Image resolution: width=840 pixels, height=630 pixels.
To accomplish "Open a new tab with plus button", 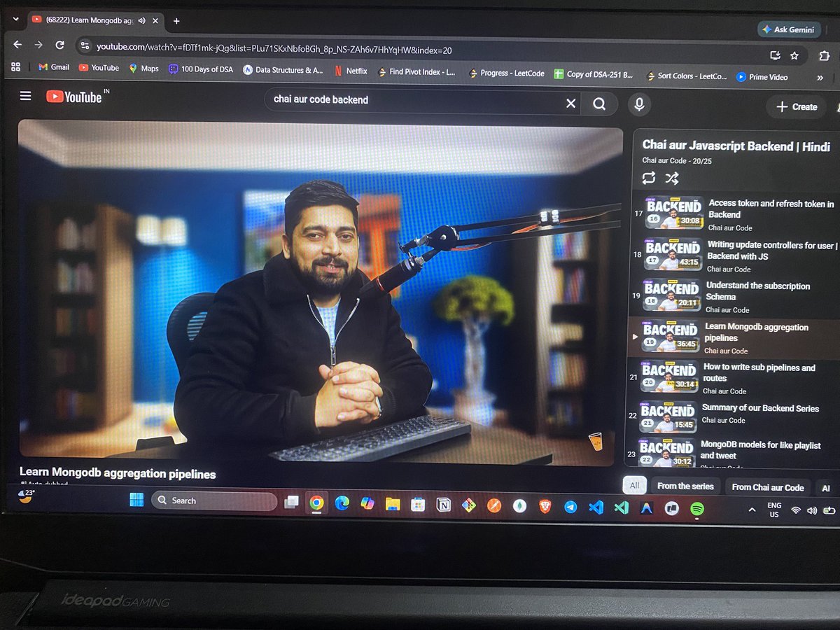I will (x=176, y=21).
